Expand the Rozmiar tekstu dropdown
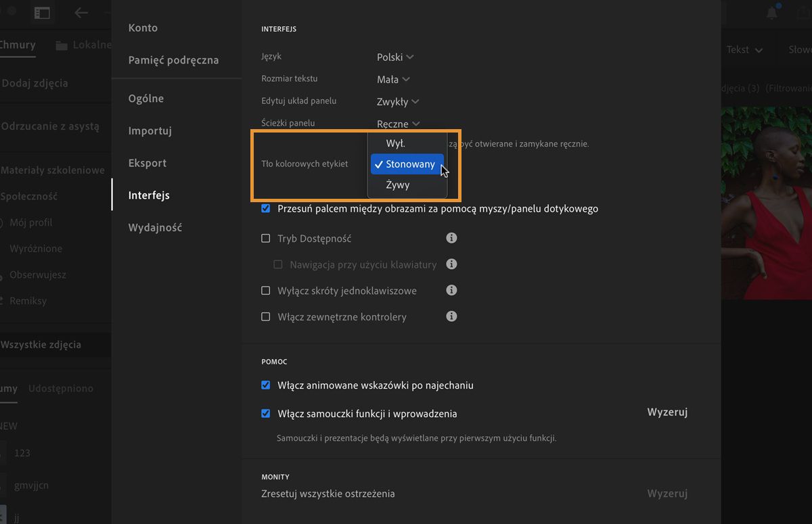This screenshot has height=524, width=812. click(x=393, y=79)
